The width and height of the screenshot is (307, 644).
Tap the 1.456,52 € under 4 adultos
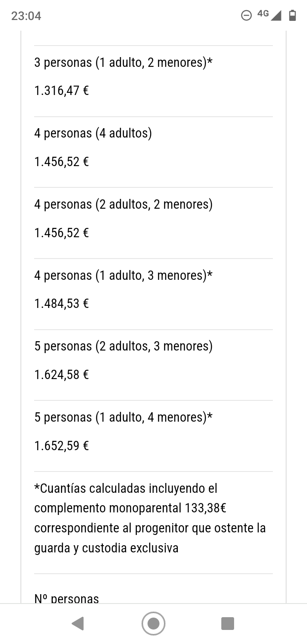(x=61, y=162)
